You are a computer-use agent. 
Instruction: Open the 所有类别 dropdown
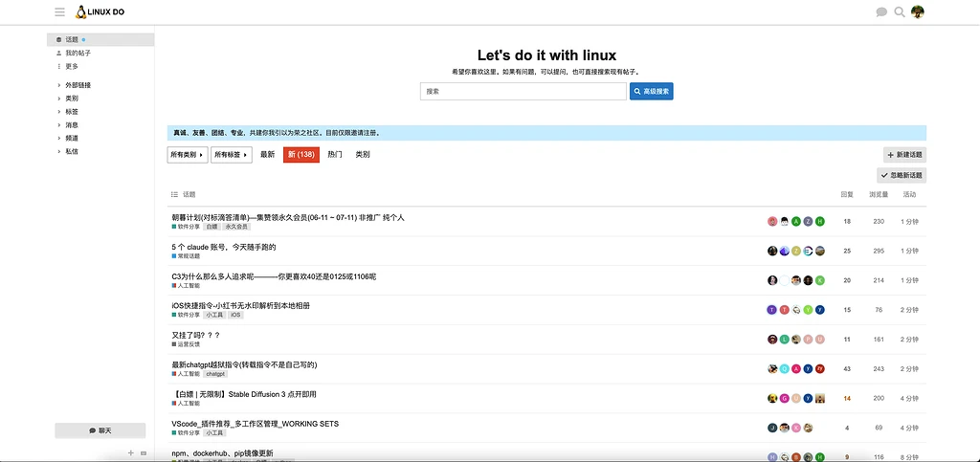pos(188,154)
